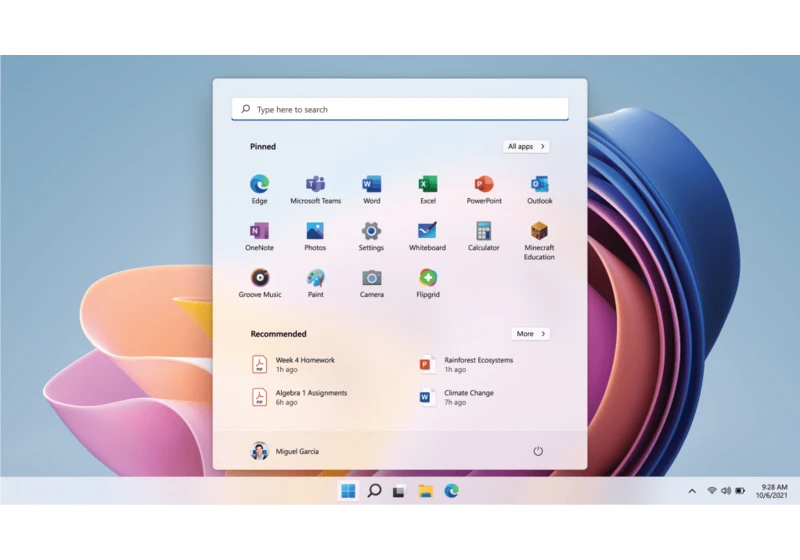
Task: Open the Settings gear icon
Action: click(x=371, y=231)
